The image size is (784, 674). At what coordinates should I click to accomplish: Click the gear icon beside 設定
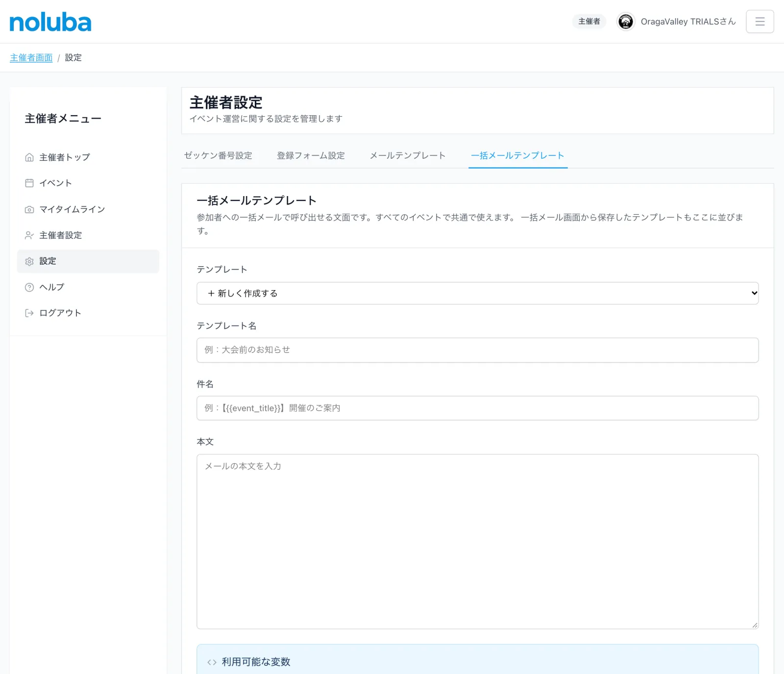[x=29, y=261]
